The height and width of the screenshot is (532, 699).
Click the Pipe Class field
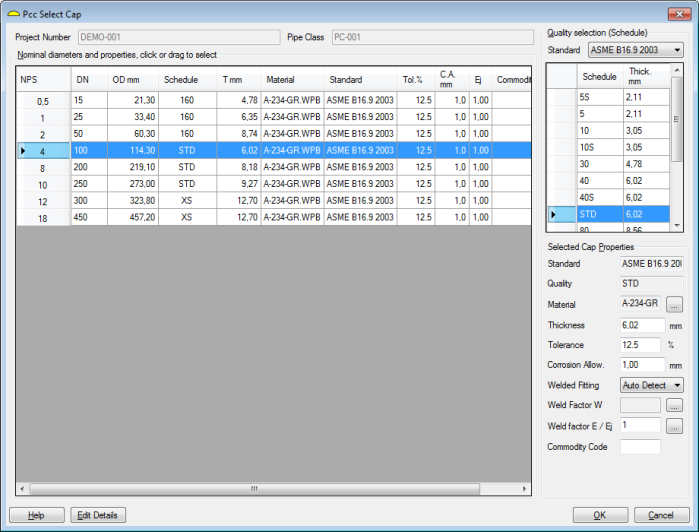(x=433, y=37)
